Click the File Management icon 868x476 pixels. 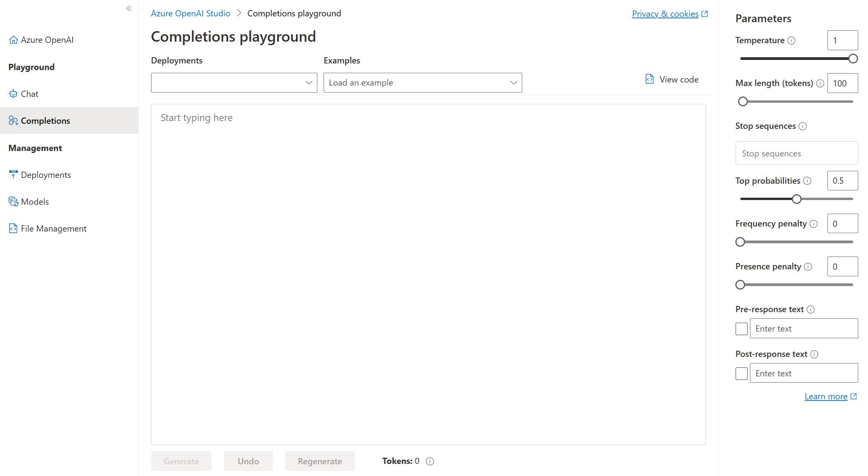coord(13,228)
